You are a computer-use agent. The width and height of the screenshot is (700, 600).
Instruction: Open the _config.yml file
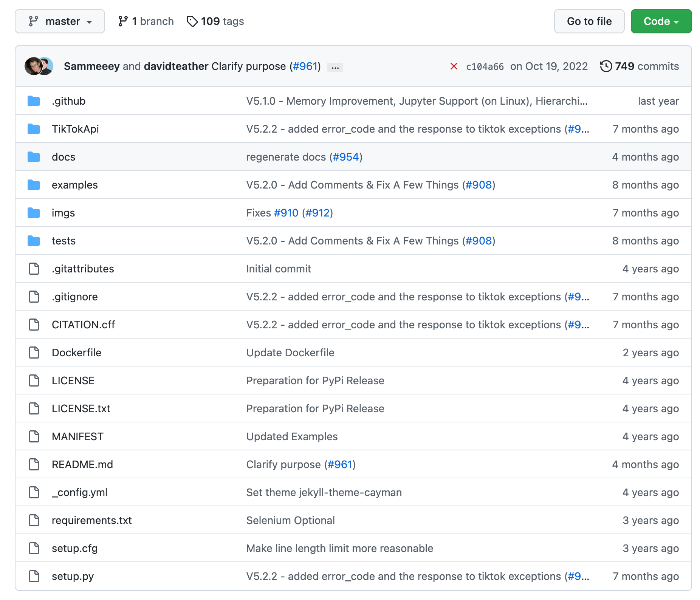pos(80,492)
